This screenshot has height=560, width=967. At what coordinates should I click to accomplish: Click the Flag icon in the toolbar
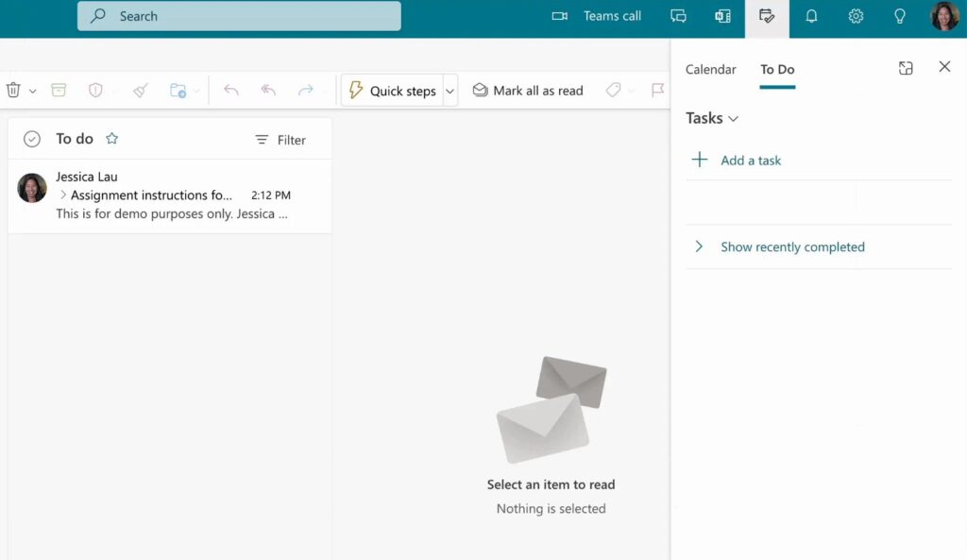pos(657,90)
